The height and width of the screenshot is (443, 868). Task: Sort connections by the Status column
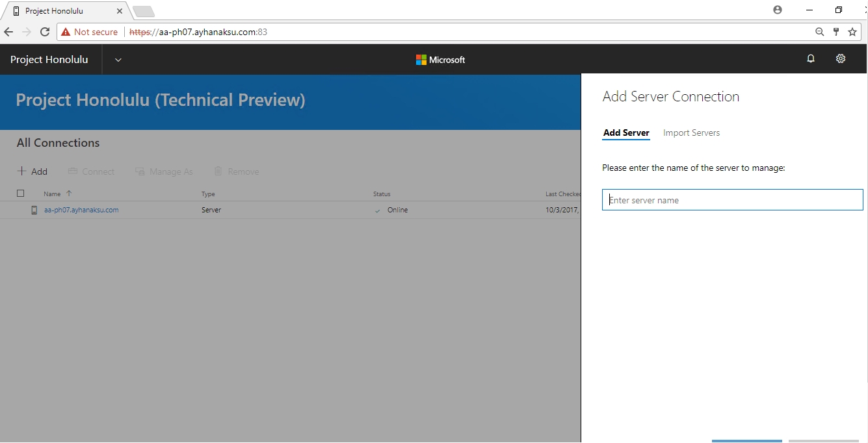click(382, 194)
